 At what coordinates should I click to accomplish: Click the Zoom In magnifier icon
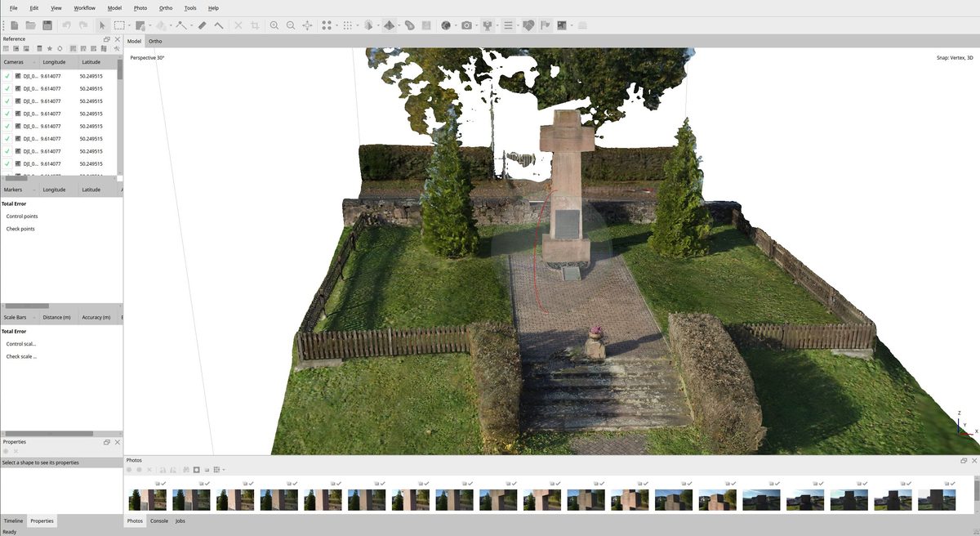[x=274, y=25]
